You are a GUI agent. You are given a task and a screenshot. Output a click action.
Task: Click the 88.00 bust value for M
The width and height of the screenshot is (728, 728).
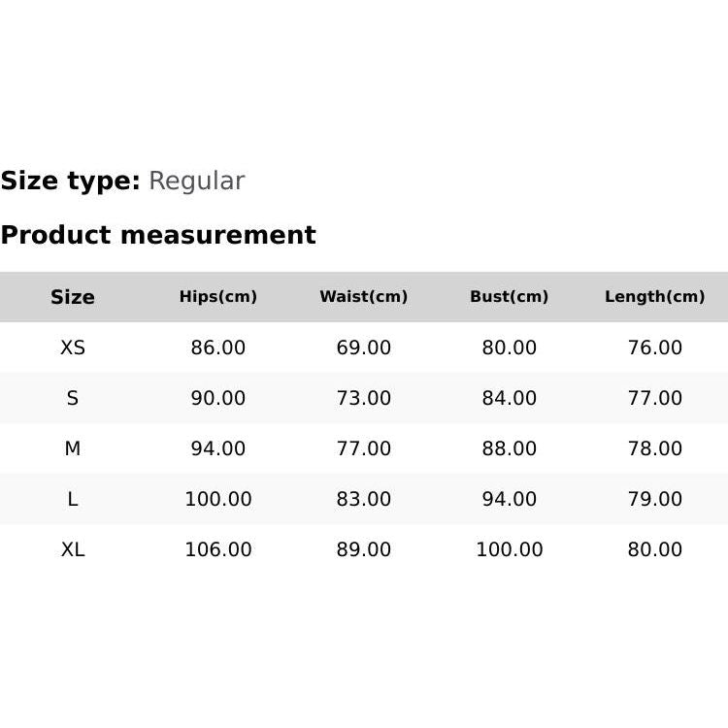tap(510, 448)
